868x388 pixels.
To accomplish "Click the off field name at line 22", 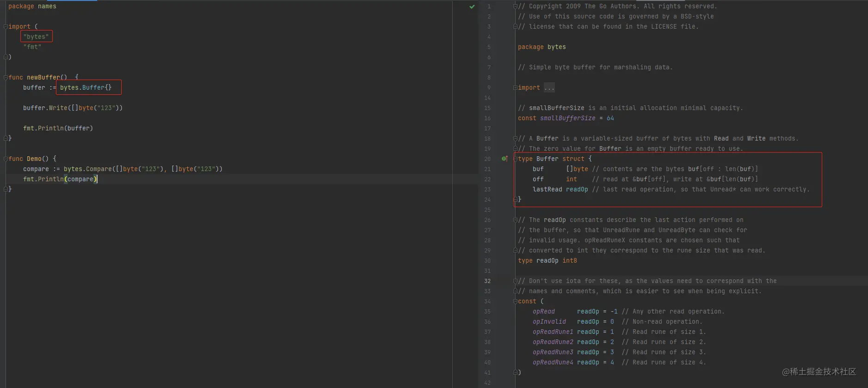I will click(x=538, y=179).
